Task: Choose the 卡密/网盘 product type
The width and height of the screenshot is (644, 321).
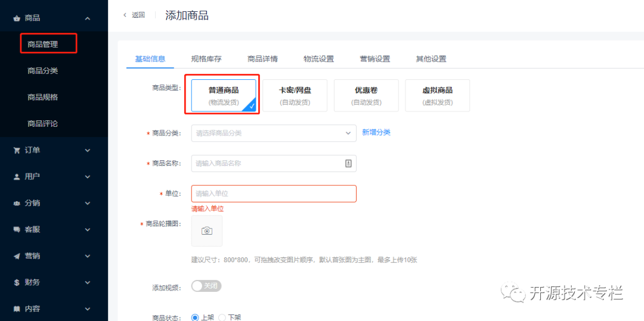Action: click(x=295, y=95)
